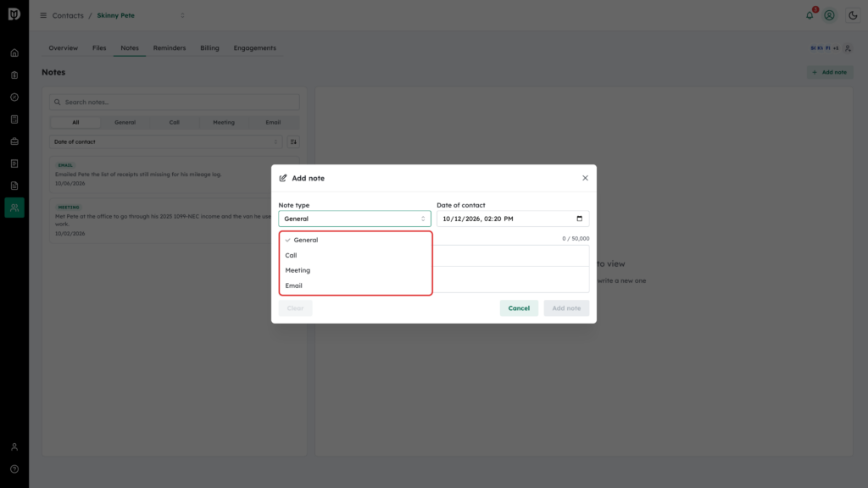
Task: Choose Email from note type list
Action: [x=355, y=286]
